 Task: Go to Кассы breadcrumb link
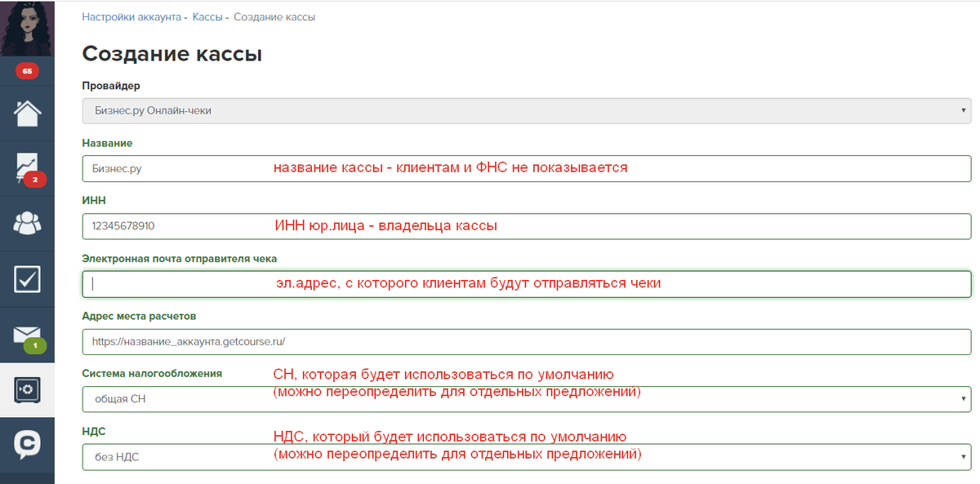[x=207, y=16]
